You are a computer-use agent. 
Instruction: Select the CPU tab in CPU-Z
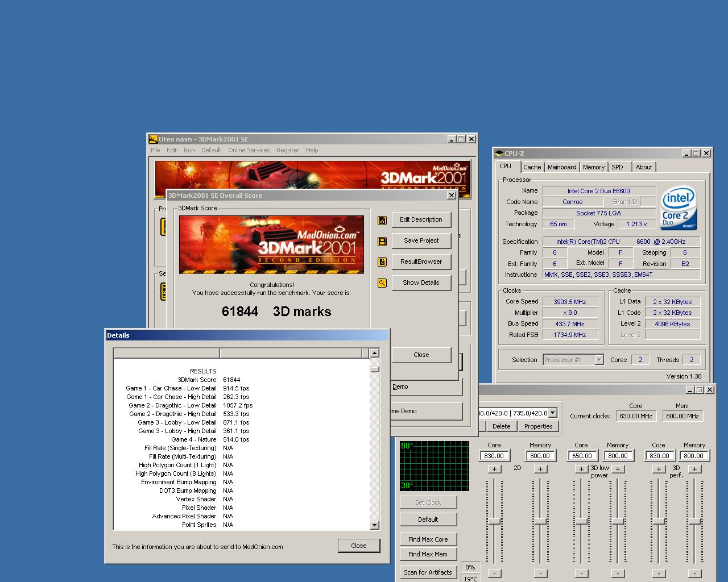pos(506,167)
